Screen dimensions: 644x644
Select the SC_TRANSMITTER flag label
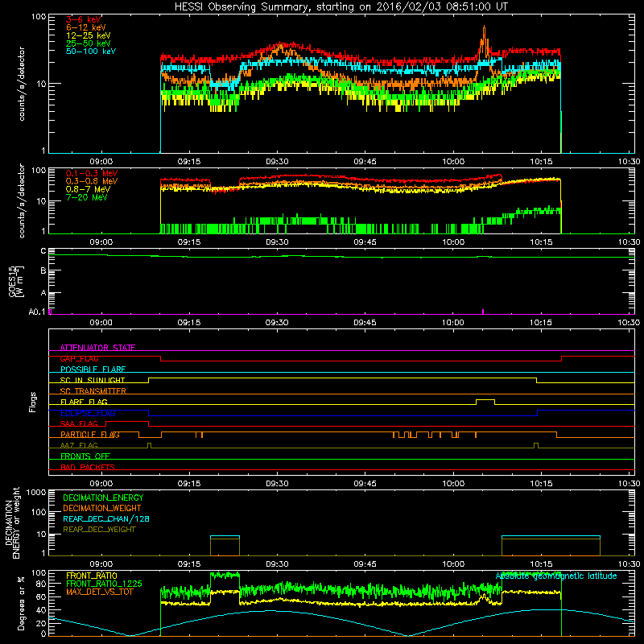[x=93, y=391]
